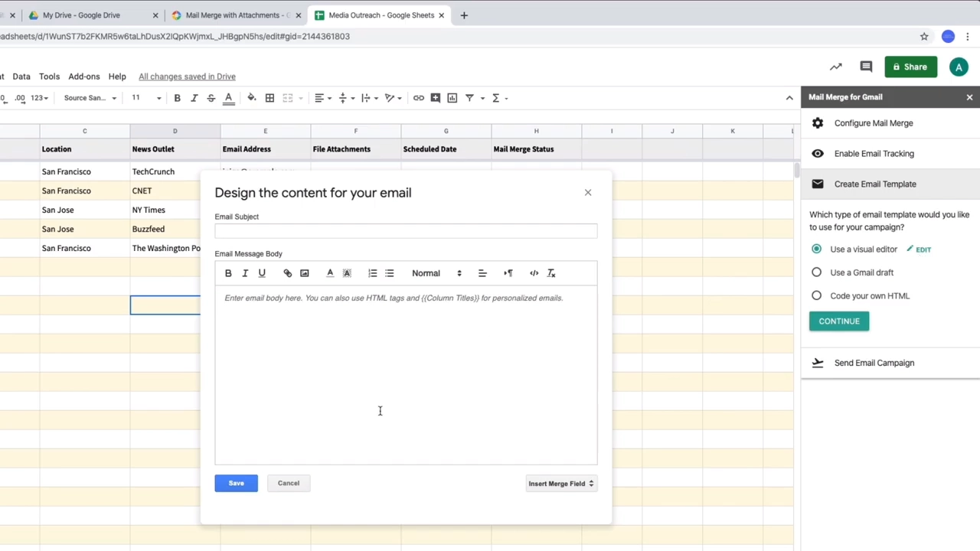The image size is (980, 551).
Task: Click inside the email message body area
Action: tap(406, 375)
